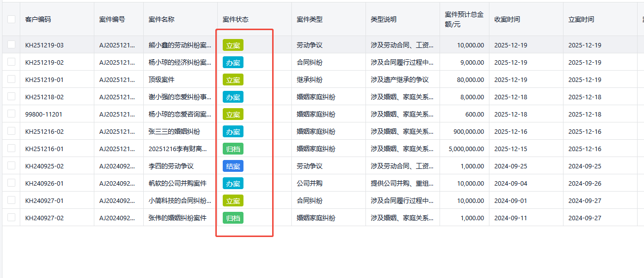
Task: Click 办案 tag in 帆软的公司并购案件 row
Action: pos(233,183)
